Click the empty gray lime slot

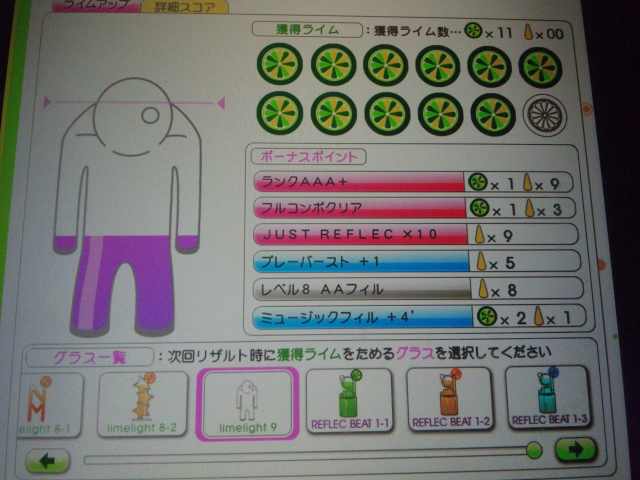coord(545,115)
